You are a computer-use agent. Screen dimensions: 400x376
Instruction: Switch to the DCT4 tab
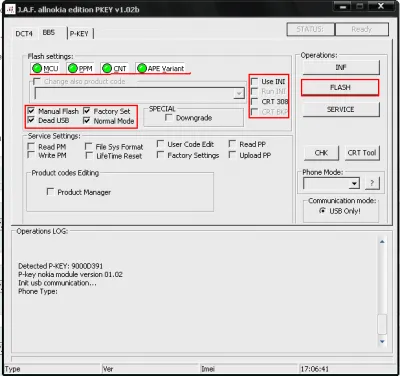(x=24, y=34)
